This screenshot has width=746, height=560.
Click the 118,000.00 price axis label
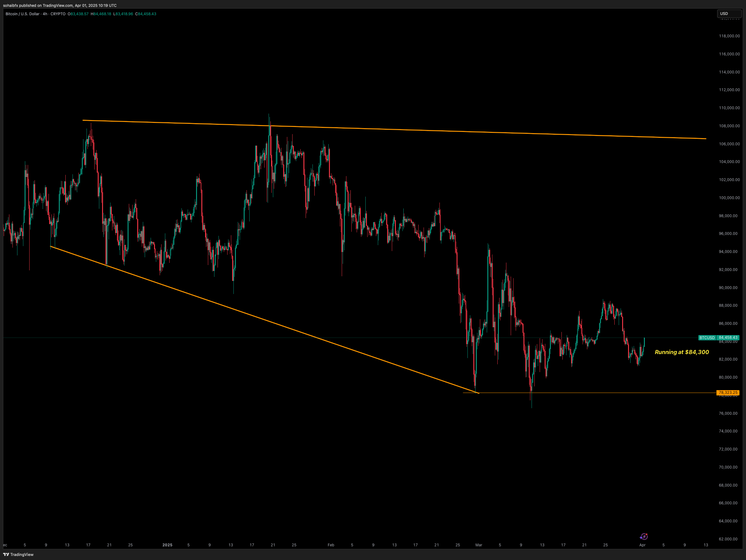click(730, 36)
